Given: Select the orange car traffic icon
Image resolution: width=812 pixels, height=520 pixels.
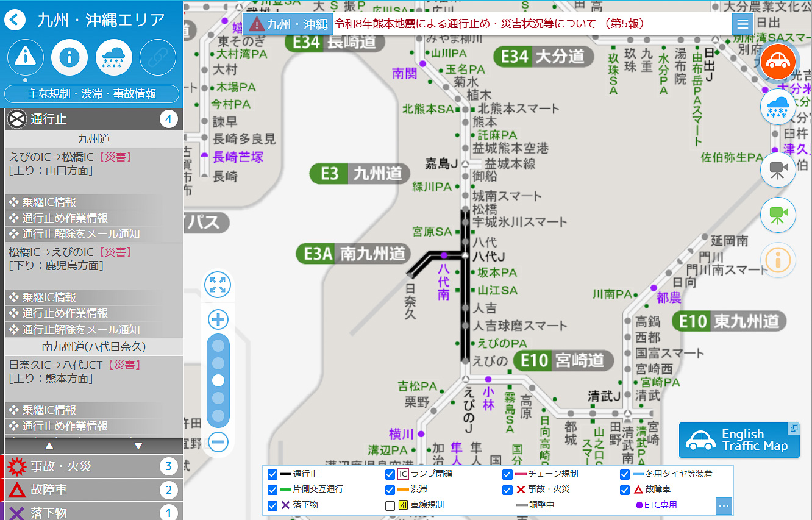Looking at the screenshot, I should click(x=778, y=61).
